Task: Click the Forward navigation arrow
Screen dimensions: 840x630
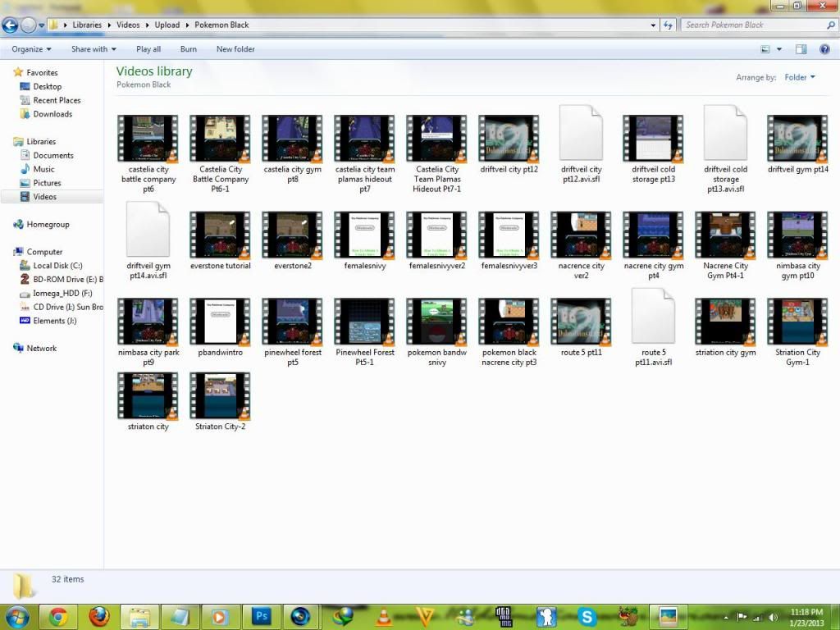Action: [x=29, y=25]
